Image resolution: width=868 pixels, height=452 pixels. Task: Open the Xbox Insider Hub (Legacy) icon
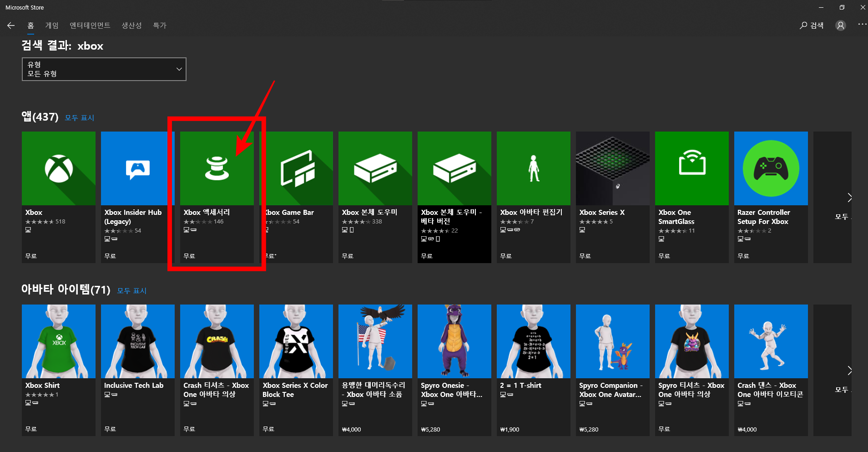click(x=138, y=168)
